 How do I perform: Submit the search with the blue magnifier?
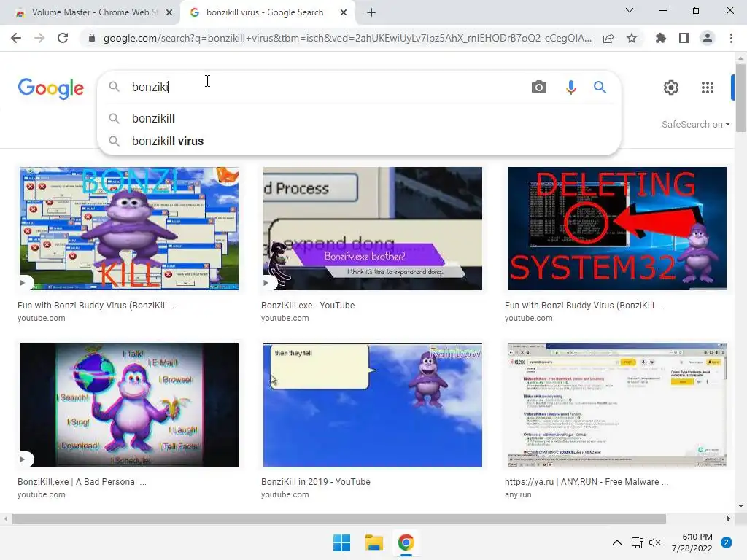tap(600, 87)
